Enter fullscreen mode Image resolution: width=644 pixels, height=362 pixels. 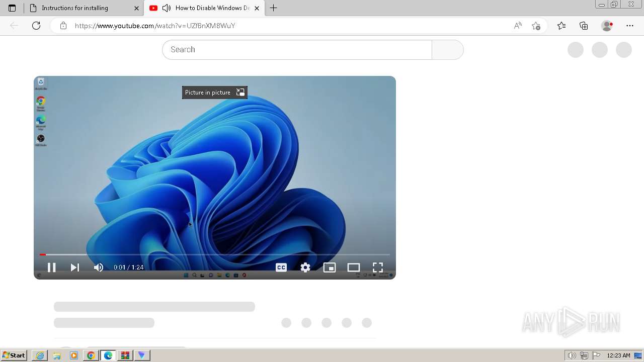pos(378,267)
